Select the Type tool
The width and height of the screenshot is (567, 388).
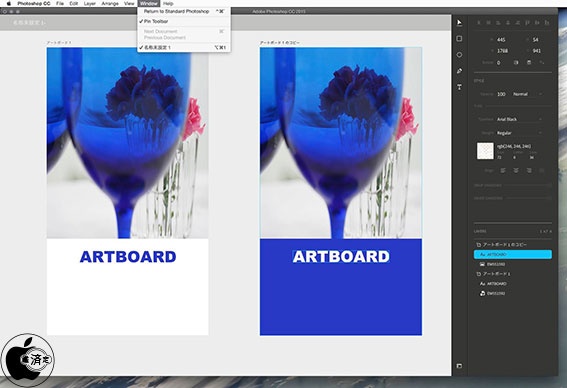(x=459, y=87)
